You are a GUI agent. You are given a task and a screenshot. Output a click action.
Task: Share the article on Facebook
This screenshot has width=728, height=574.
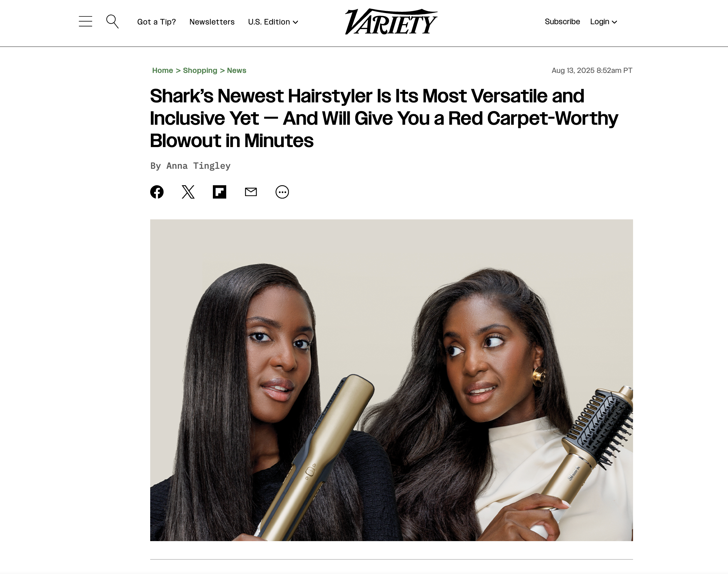coord(157,192)
